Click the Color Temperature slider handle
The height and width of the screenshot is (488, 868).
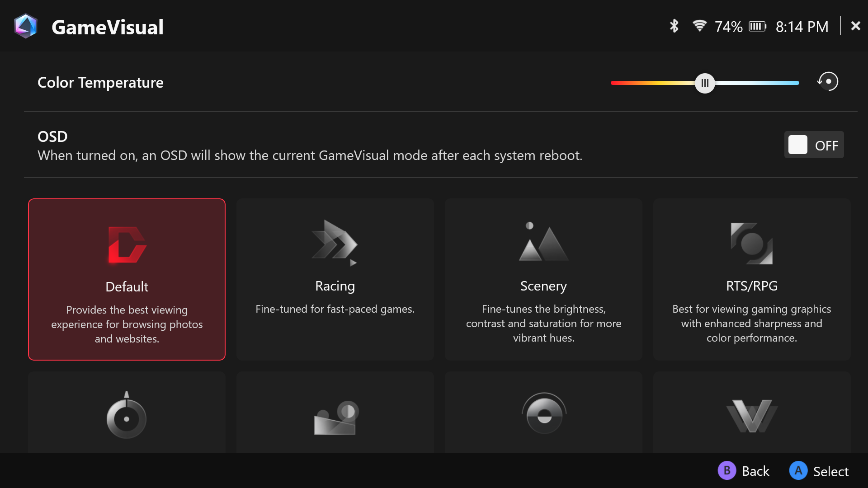pyautogui.click(x=705, y=83)
